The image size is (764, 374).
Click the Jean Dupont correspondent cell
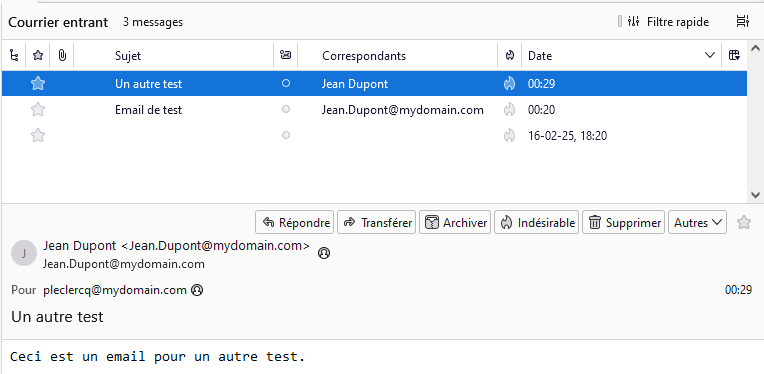click(x=355, y=84)
